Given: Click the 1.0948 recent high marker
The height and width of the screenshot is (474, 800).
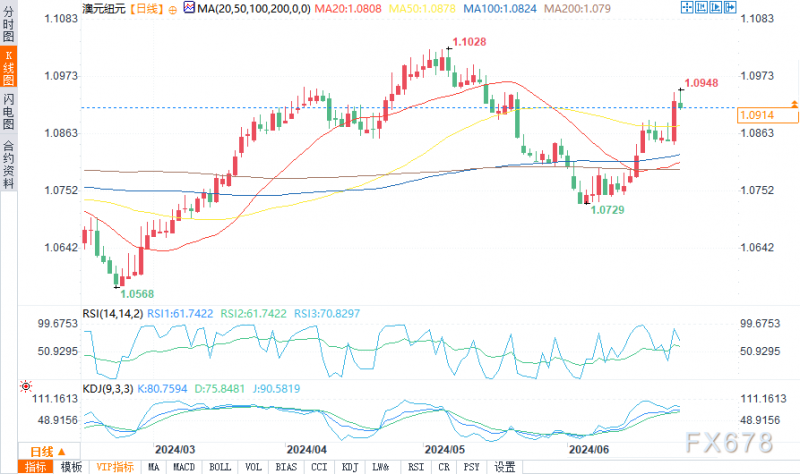Looking at the screenshot, I should point(701,83).
